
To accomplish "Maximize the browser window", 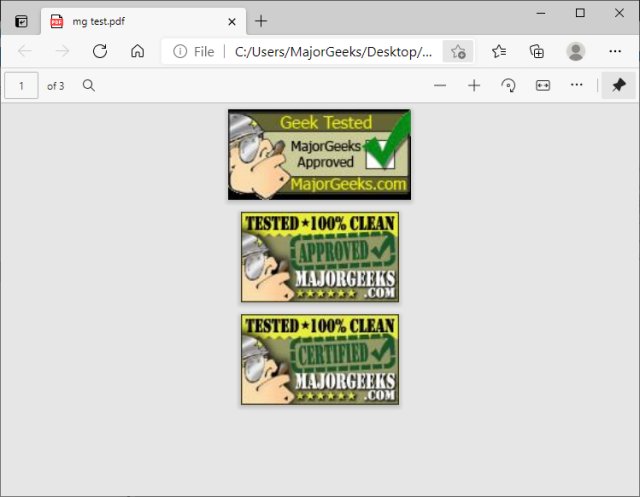I will pos(580,13).
